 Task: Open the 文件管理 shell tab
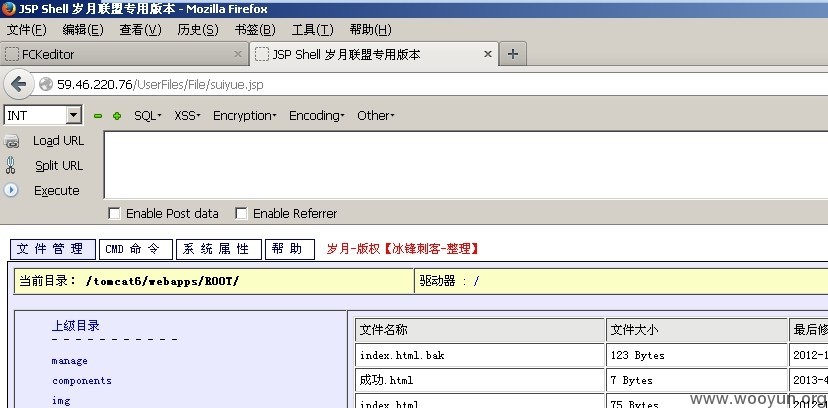(53, 249)
